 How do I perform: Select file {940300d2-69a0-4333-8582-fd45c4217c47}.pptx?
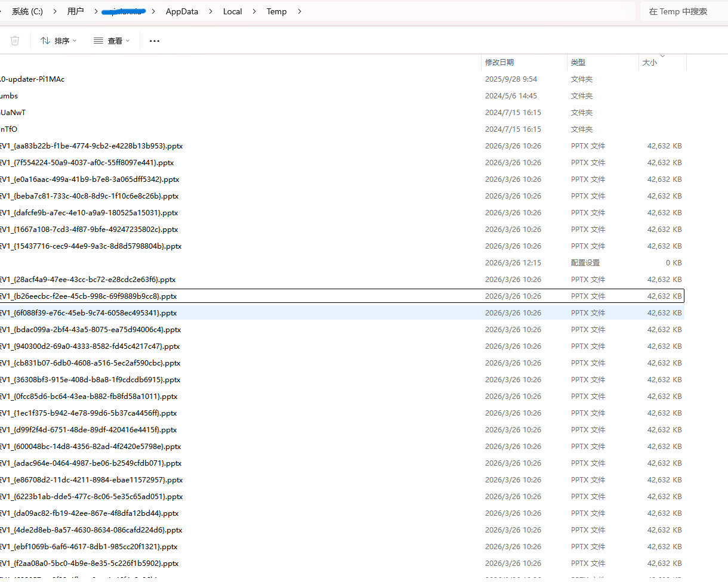click(x=342, y=346)
